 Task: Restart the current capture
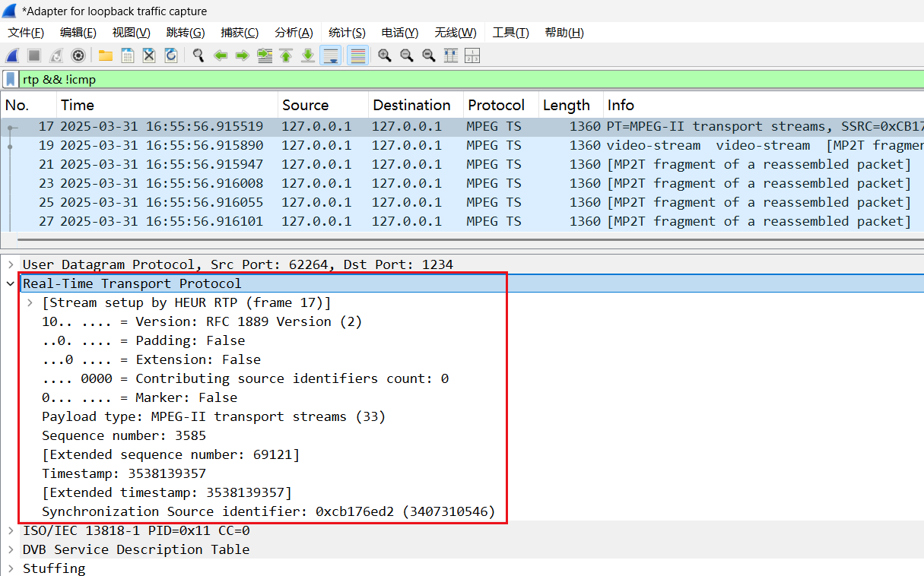(56, 55)
